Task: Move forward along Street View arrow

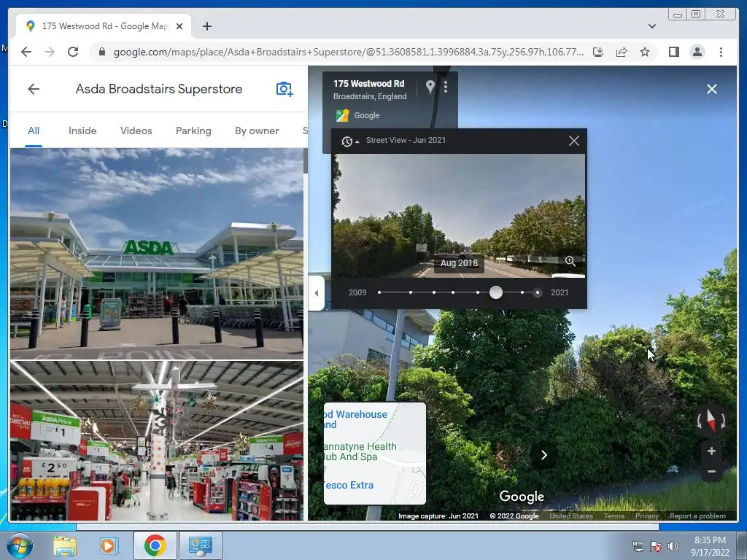Action: click(544, 455)
